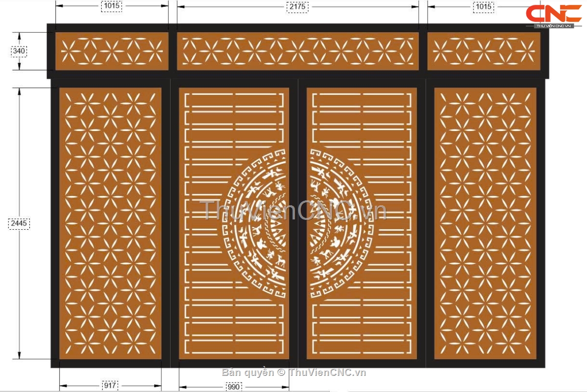Select the 2445 height dimension label

coord(20,223)
